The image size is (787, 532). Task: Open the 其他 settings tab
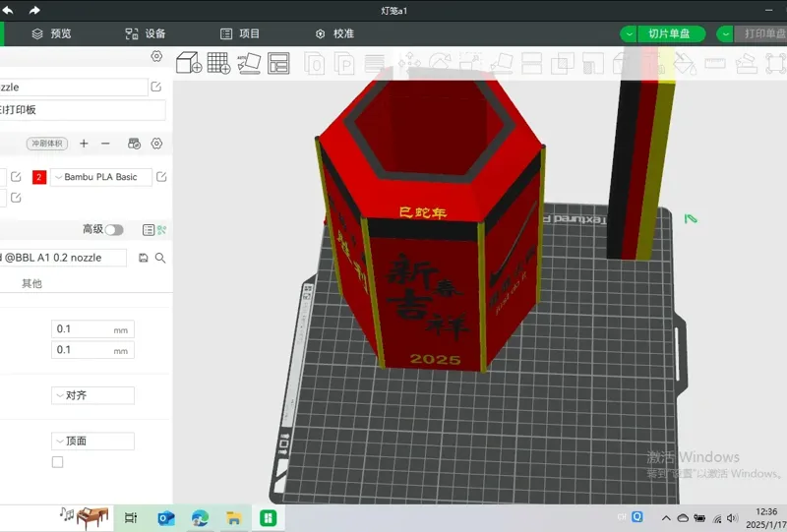click(31, 283)
